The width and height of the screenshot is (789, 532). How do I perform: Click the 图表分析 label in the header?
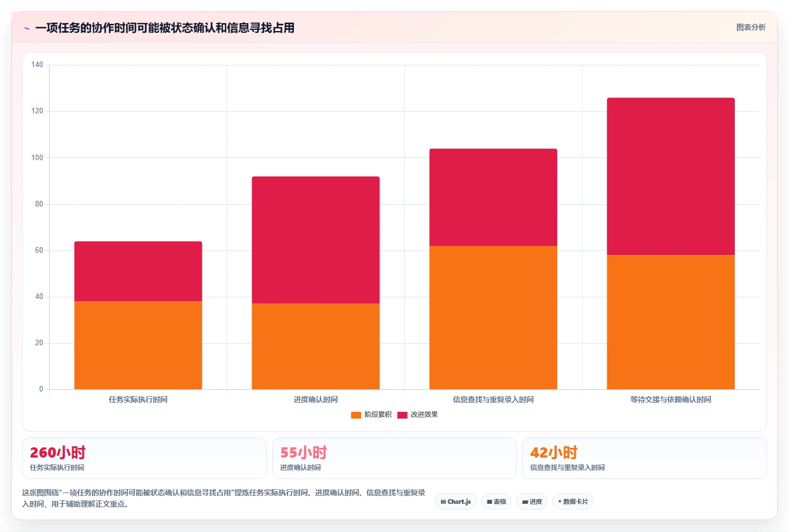pos(751,27)
